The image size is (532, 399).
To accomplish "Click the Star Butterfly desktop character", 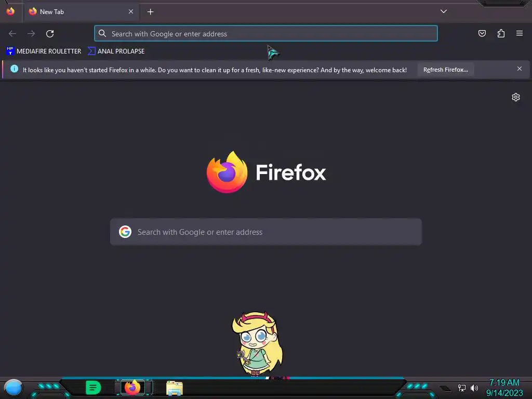I will coord(258,343).
